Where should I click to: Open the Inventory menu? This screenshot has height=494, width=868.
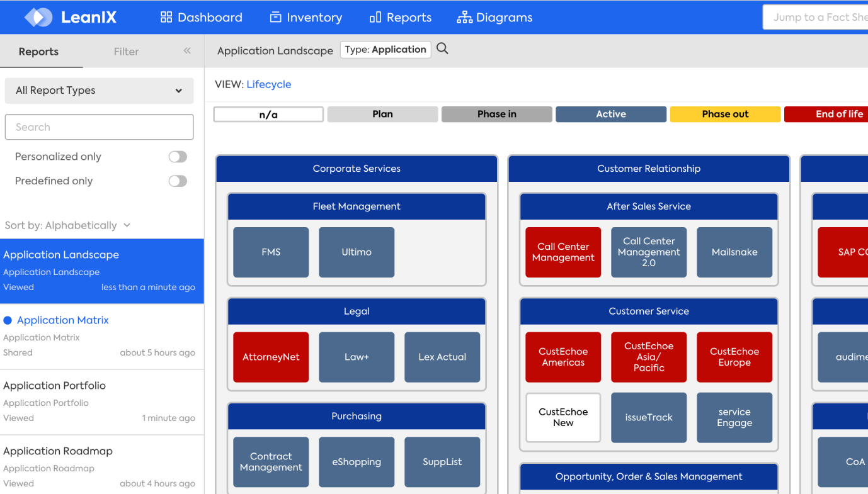(x=306, y=18)
